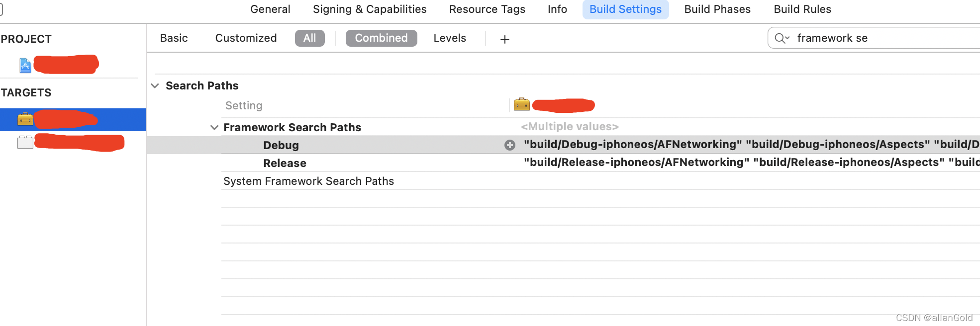Select System Framework Search Paths row
Screen dimensions: 980x326
600,181
